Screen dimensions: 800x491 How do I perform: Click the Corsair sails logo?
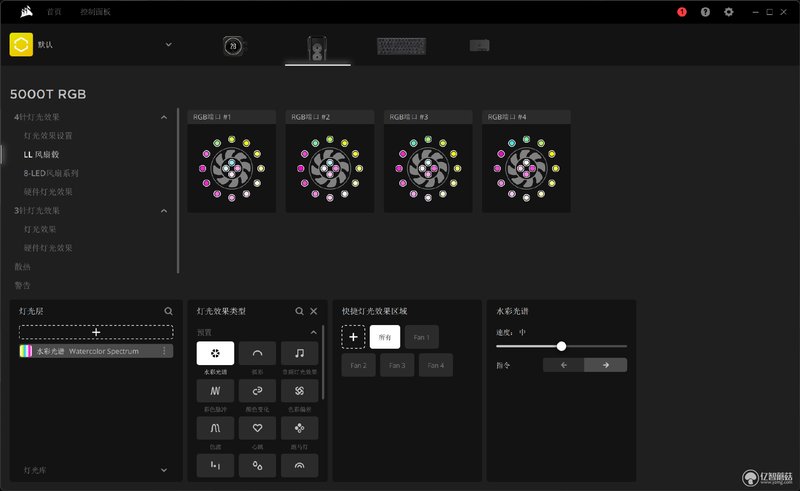click(27, 11)
